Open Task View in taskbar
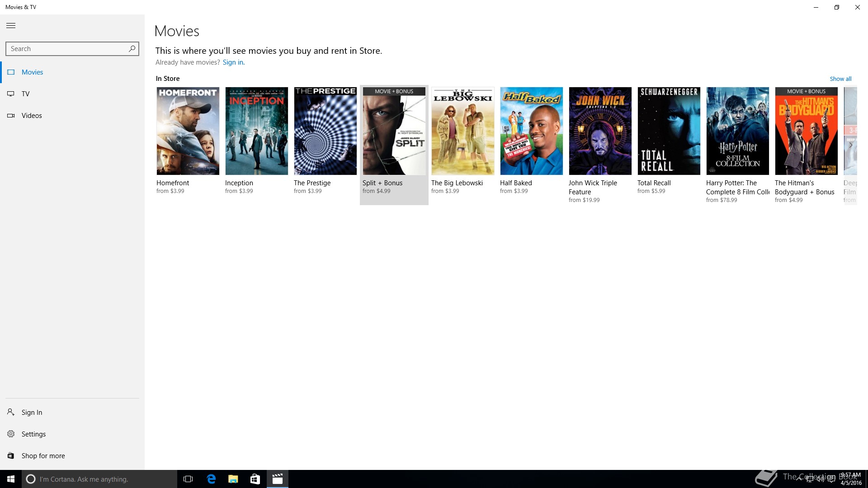Viewport: 868px width, 488px height. (188, 479)
